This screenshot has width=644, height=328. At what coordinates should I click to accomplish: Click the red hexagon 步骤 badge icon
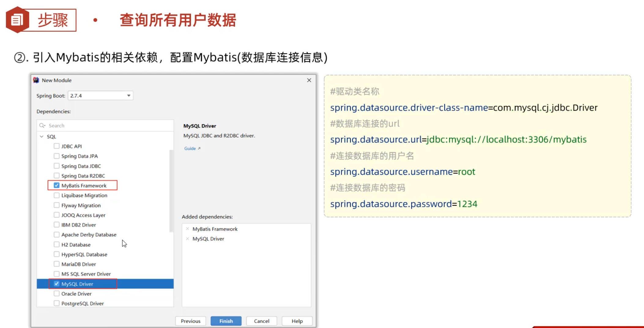click(17, 20)
